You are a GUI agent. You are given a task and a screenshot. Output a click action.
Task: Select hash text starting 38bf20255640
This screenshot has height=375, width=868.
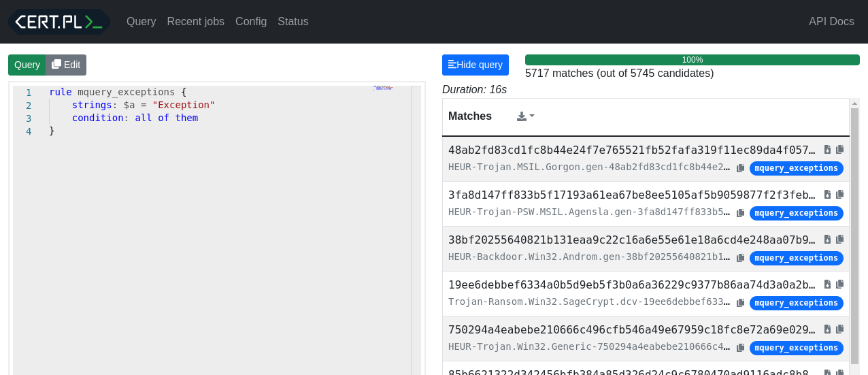[x=632, y=240]
